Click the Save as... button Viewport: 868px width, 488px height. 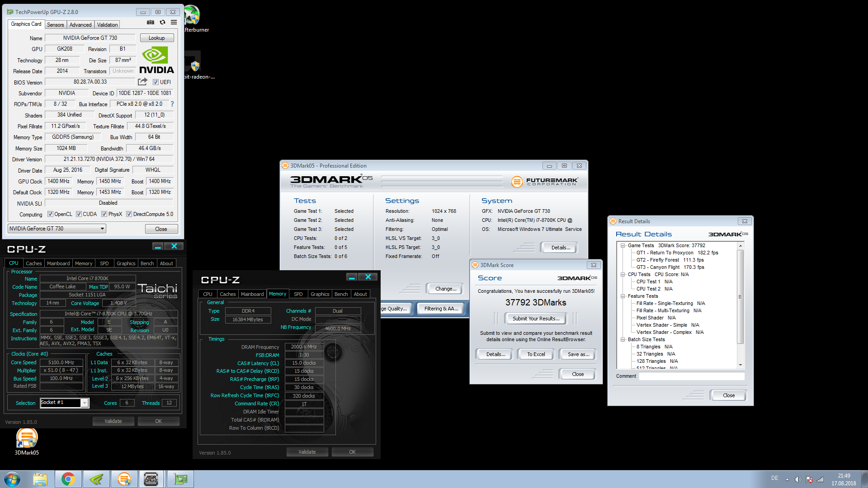tap(578, 354)
